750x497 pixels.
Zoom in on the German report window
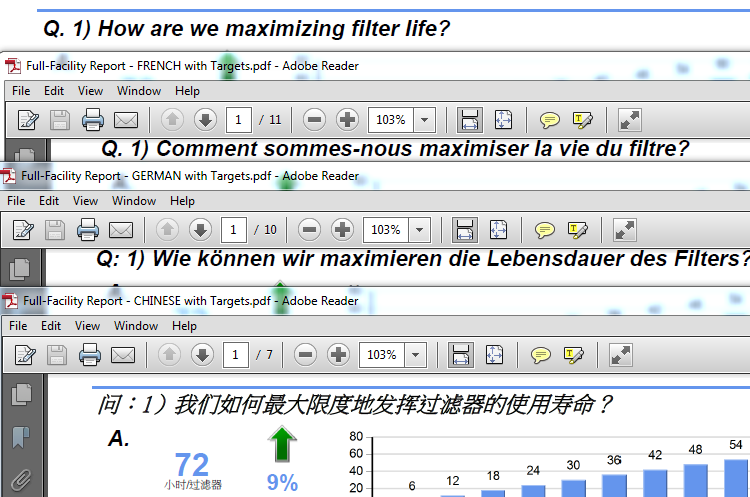click(342, 230)
